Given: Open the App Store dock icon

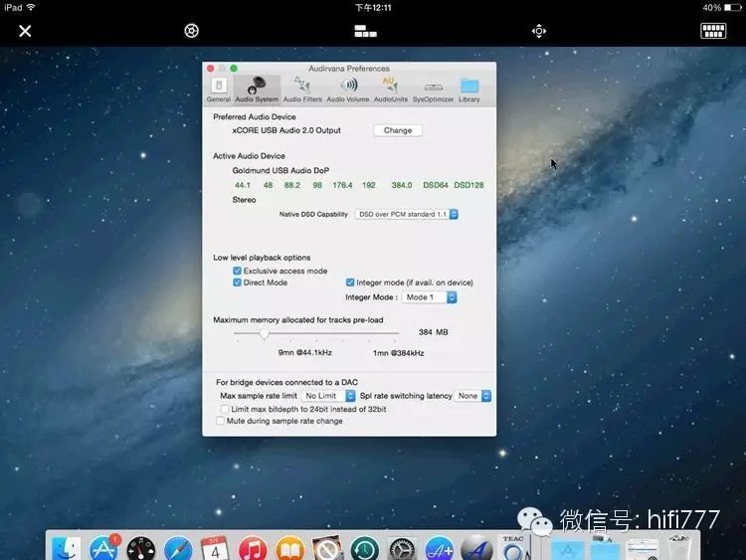Looking at the screenshot, I should pyautogui.click(x=103, y=548).
